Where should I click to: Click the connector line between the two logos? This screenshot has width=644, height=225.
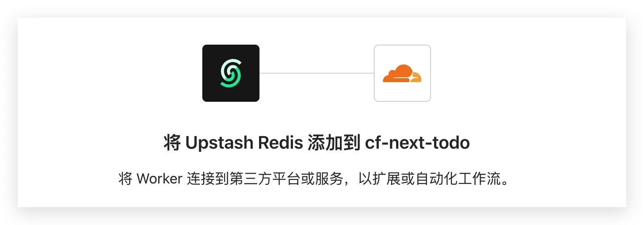point(317,73)
